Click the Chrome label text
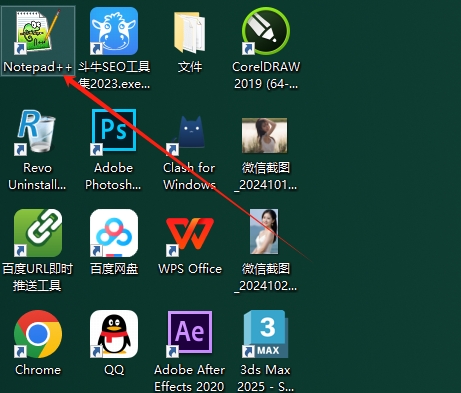This screenshot has width=461, height=393. (38, 370)
